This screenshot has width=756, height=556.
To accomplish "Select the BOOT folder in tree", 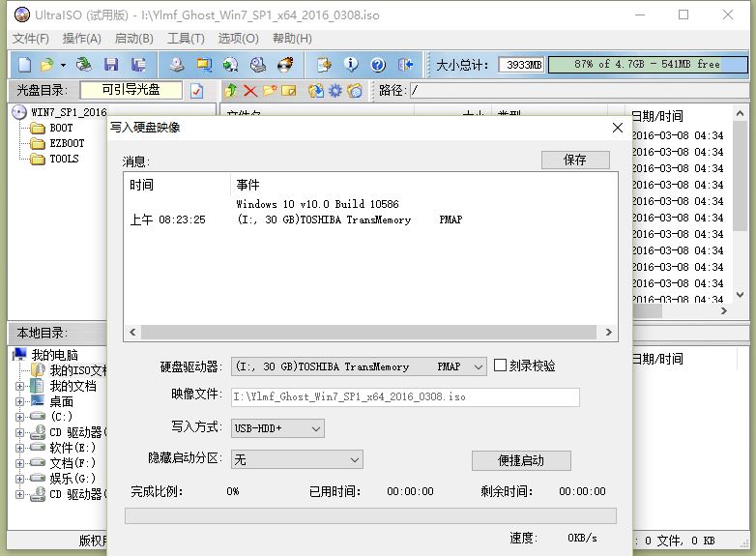I will [61, 128].
